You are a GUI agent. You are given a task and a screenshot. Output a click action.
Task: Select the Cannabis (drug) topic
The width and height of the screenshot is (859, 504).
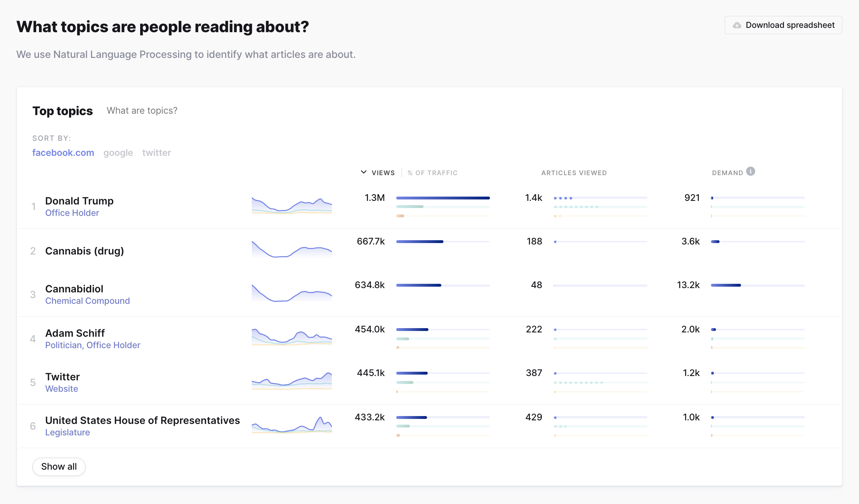pyautogui.click(x=84, y=251)
